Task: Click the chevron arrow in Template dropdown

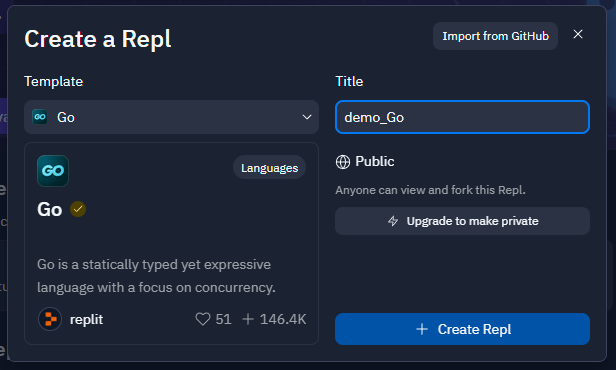Action: (307, 117)
